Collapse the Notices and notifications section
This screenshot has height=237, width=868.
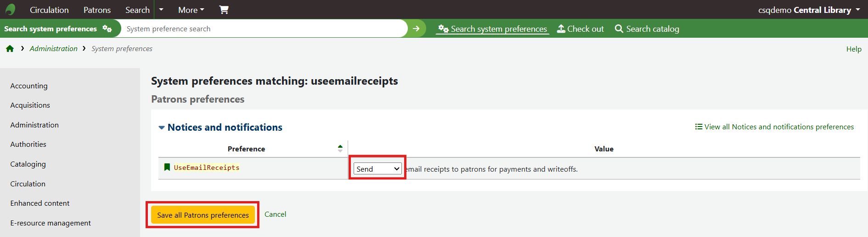tap(162, 127)
